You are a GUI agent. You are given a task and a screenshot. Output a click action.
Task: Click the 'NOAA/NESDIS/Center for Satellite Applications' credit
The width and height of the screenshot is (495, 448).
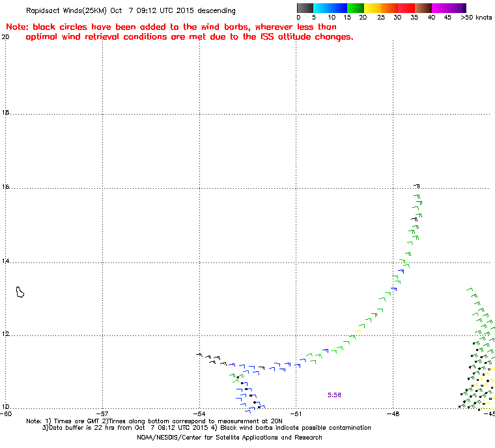229,438
